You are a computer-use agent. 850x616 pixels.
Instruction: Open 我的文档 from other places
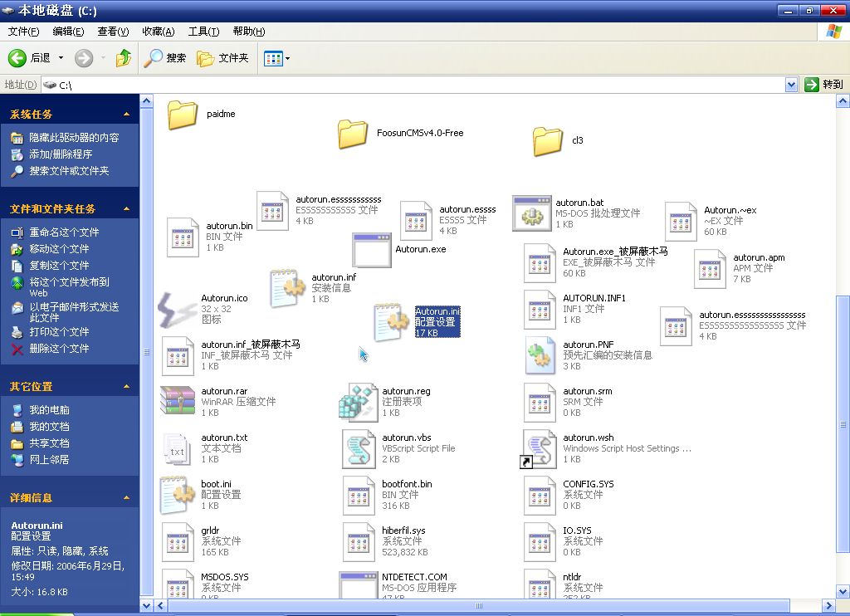coord(49,427)
